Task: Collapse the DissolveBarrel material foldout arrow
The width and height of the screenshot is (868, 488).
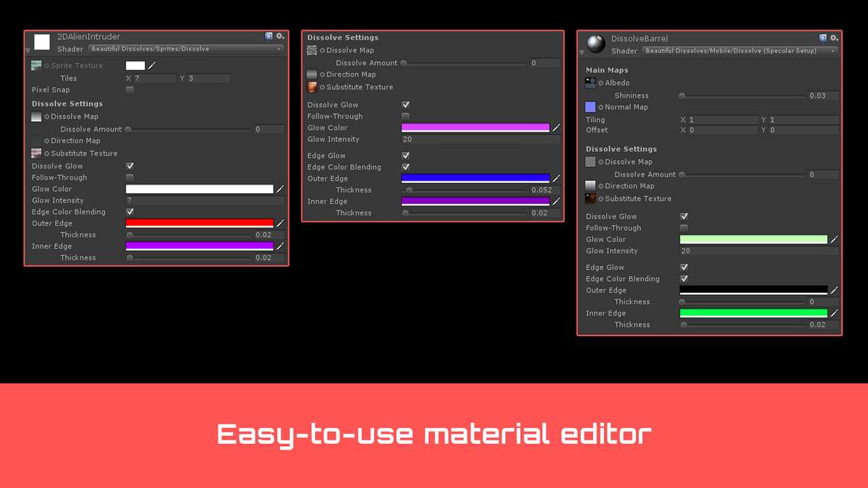Action: pos(582,52)
